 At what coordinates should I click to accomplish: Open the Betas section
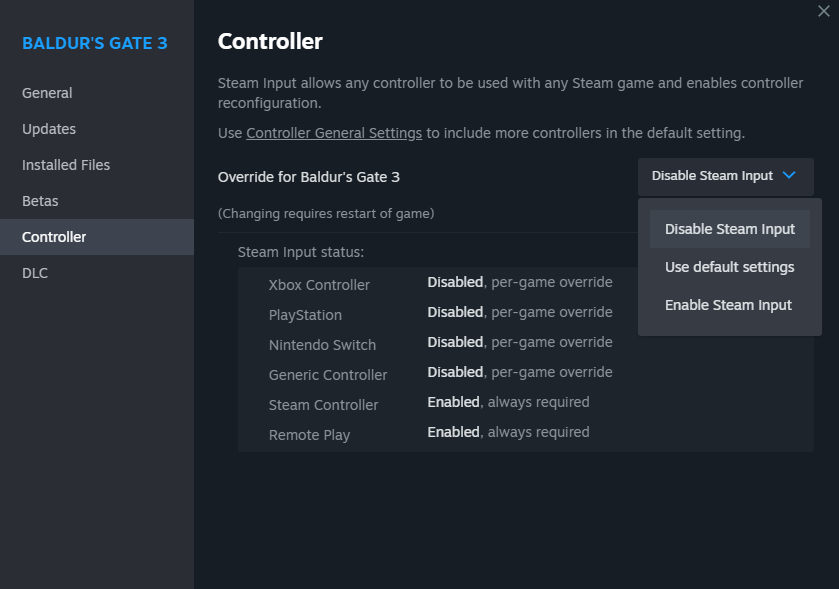tap(40, 201)
